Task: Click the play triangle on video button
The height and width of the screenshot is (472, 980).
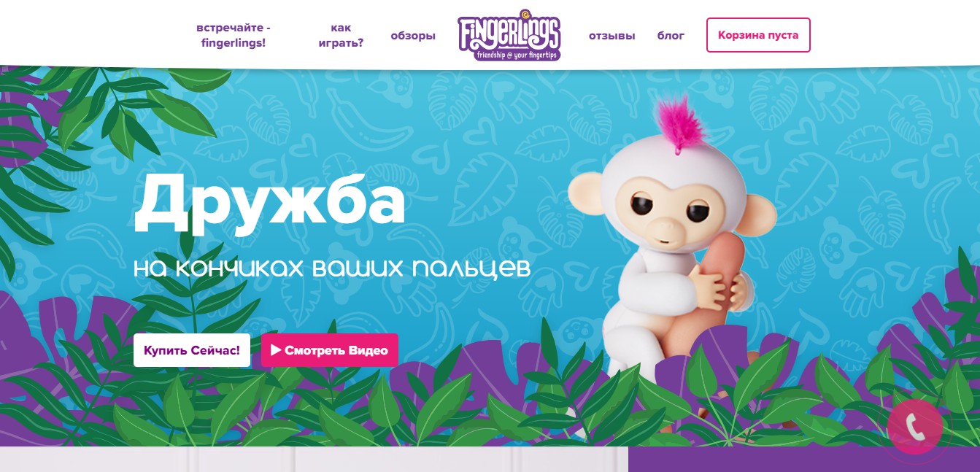Action: [276, 350]
